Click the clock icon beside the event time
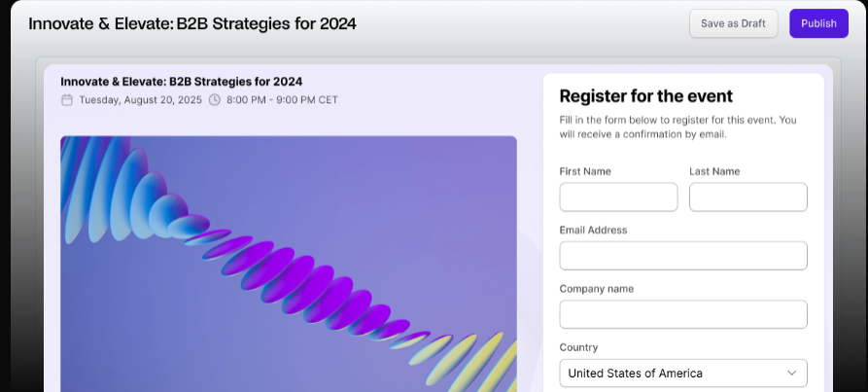This screenshot has width=868, height=392. coord(215,99)
